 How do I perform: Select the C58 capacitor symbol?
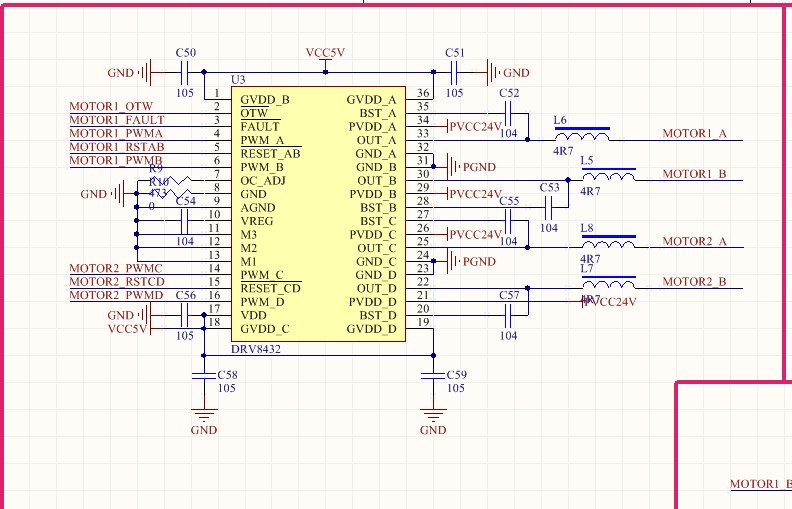point(204,375)
